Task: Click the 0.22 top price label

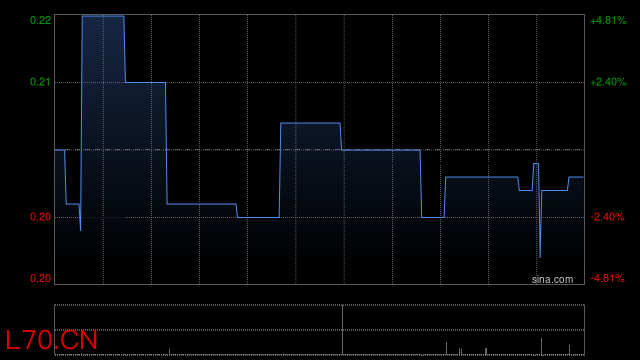Action: coord(40,20)
